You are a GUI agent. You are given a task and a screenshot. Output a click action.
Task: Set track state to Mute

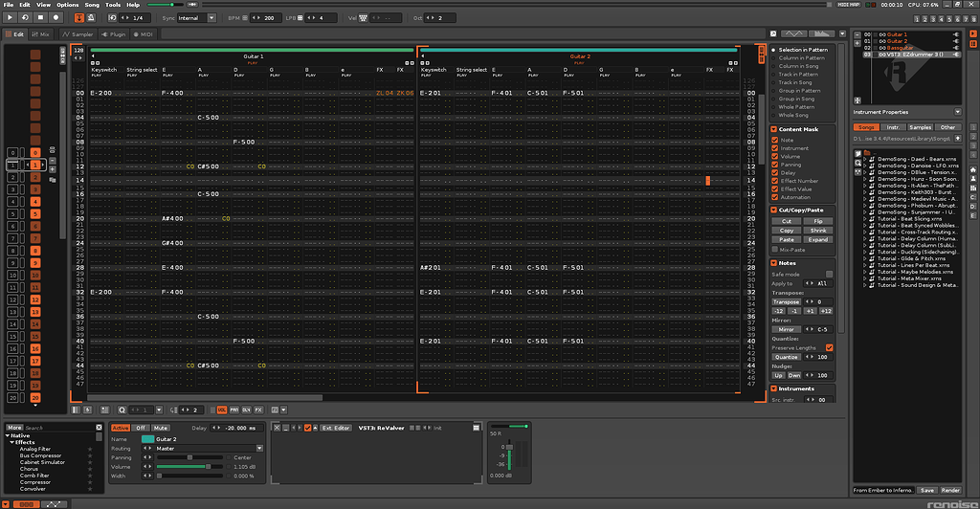[161, 428]
